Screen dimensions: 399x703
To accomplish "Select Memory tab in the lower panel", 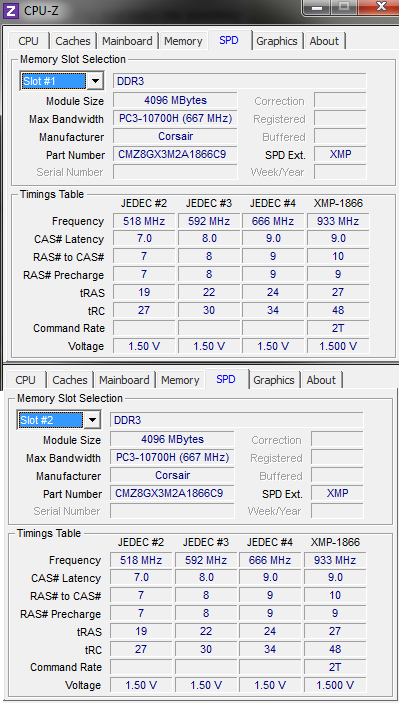I will point(180,380).
